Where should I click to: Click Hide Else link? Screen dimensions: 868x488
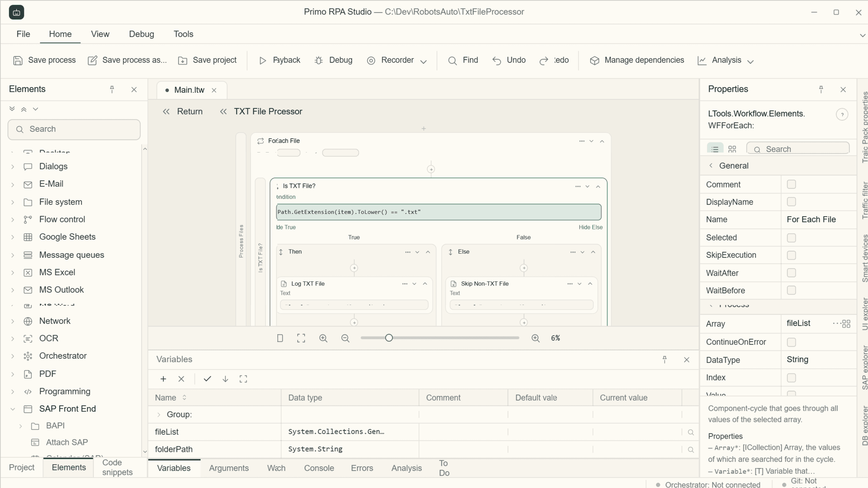590,227
